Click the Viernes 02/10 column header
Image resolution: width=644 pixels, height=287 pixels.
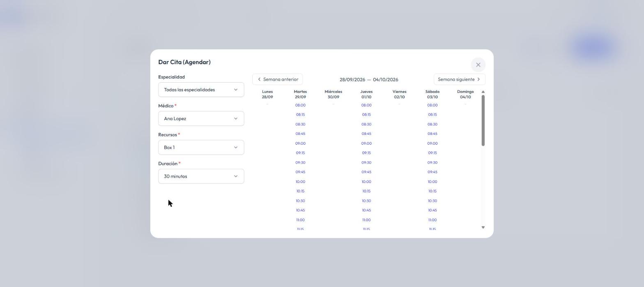[x=399, y=94]
